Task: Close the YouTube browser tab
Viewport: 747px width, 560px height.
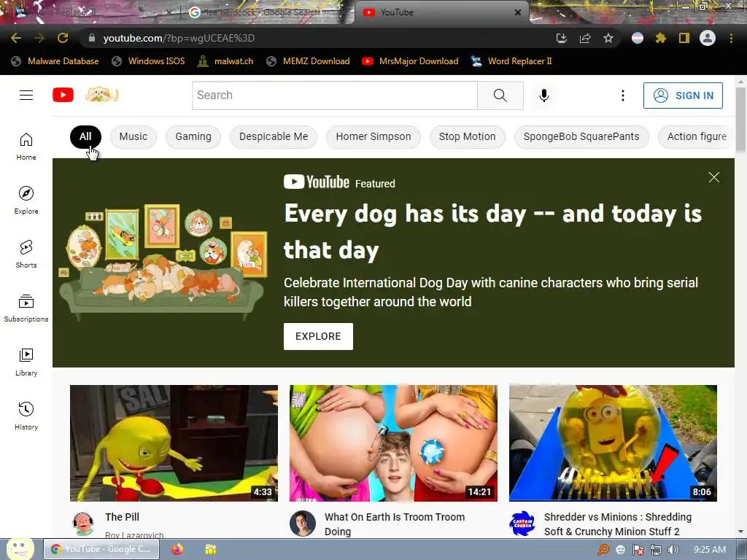Action: pos(518,12)
